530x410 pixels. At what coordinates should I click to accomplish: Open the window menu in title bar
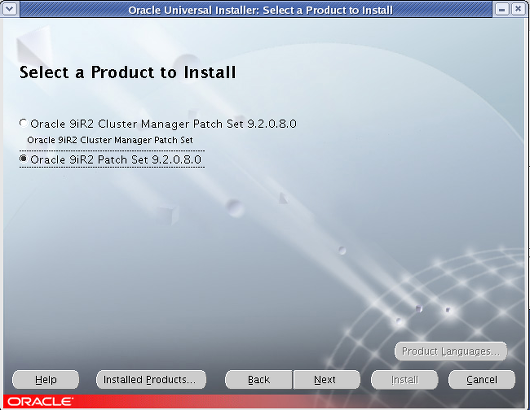pyautogui.click(x=9, y=9)
